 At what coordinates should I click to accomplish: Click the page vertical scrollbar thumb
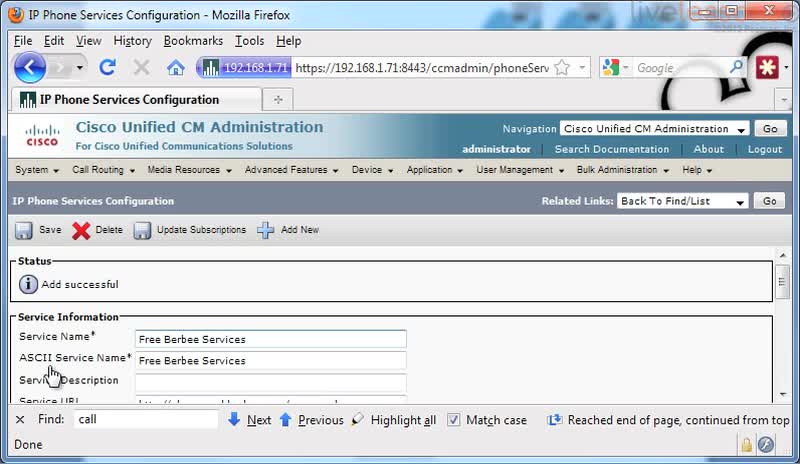tap(782, 281)
